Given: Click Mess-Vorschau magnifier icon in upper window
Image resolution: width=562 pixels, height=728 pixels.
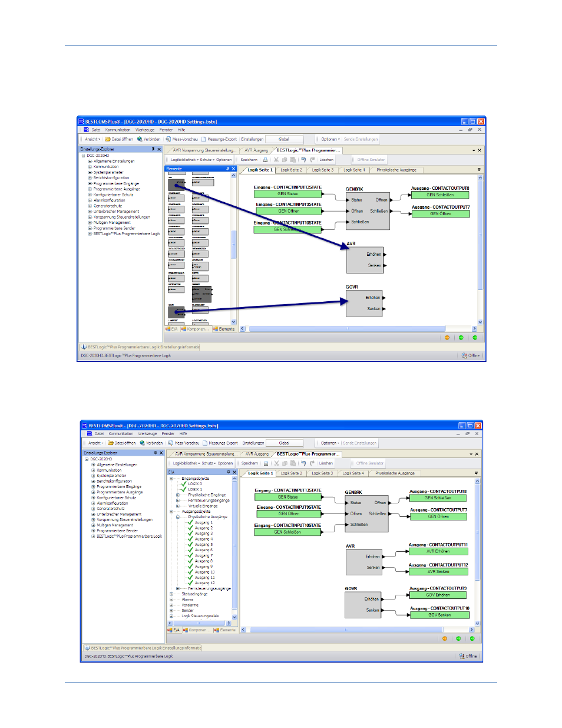Looking at the screenshot, I should [168, 139].
